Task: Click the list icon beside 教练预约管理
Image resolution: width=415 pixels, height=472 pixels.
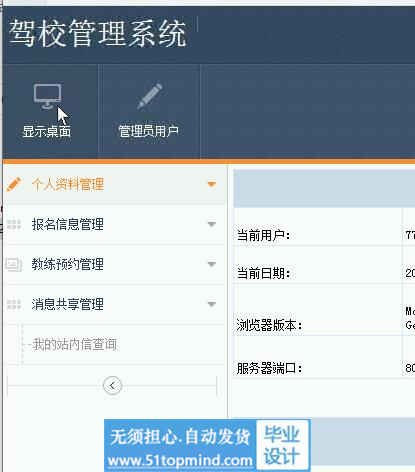Action: click(14, 264)
